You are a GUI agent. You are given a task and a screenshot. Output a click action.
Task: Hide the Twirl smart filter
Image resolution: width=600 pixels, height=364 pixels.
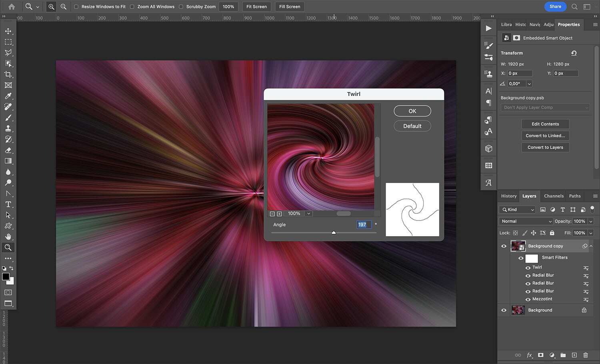(x=528, y=267)
